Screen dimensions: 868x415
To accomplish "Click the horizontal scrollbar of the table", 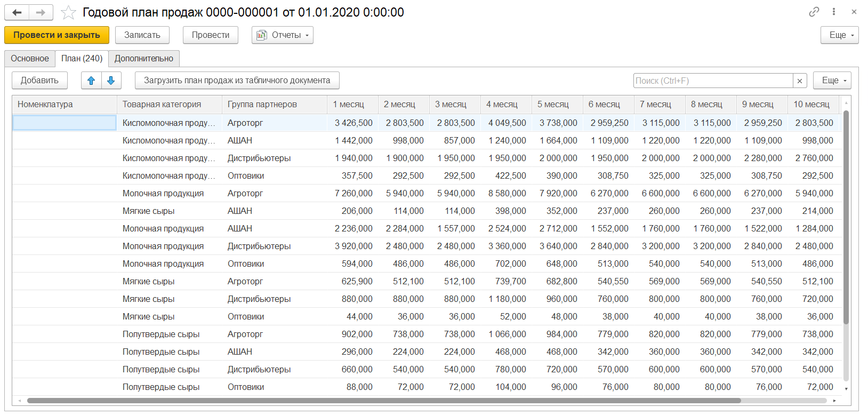I will coord(384,401).
